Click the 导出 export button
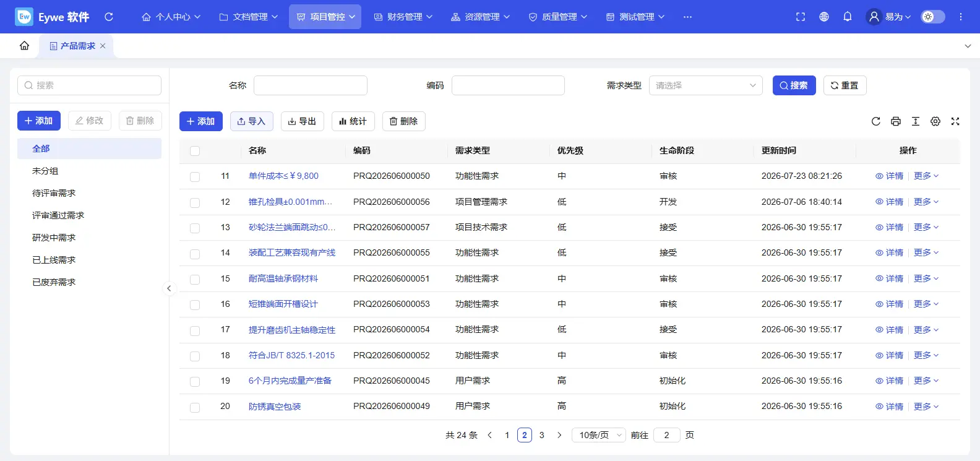Image resolution: width=980 pixels, height=461 pixels. [303, 121]
